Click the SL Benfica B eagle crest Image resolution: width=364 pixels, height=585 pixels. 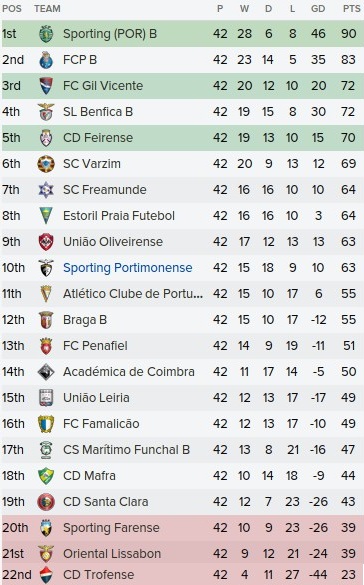46,112
